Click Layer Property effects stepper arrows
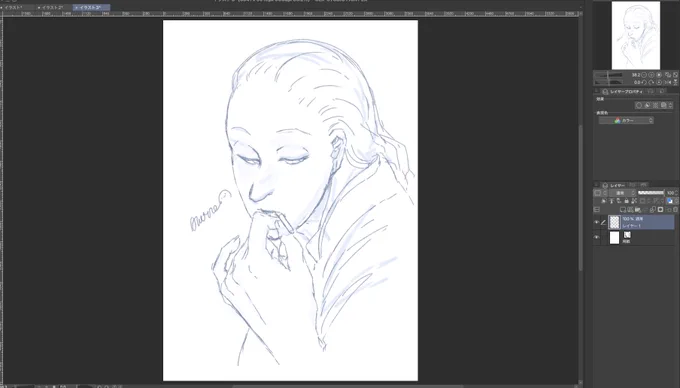The height and width of the screenshot is (388, 680). pos(671,105)
